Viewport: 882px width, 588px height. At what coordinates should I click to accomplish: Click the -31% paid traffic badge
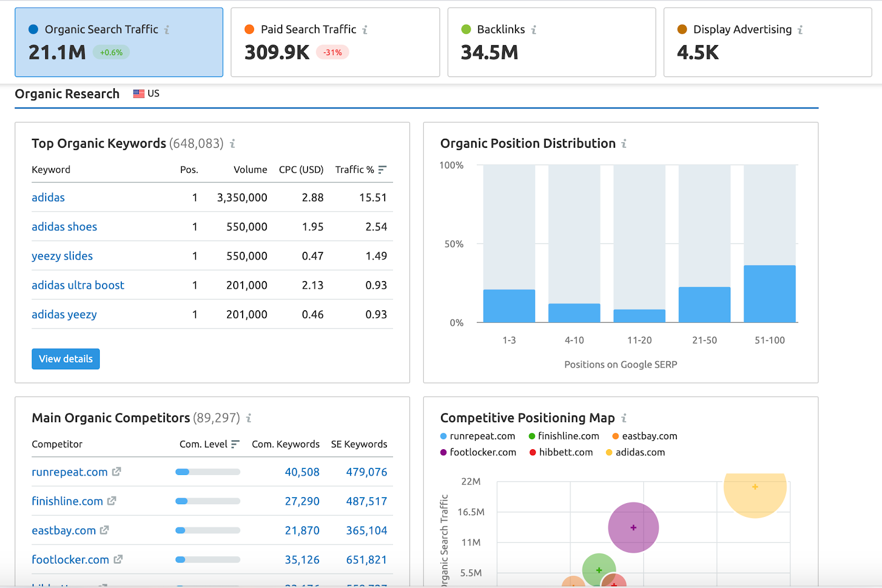click(332, 52)
